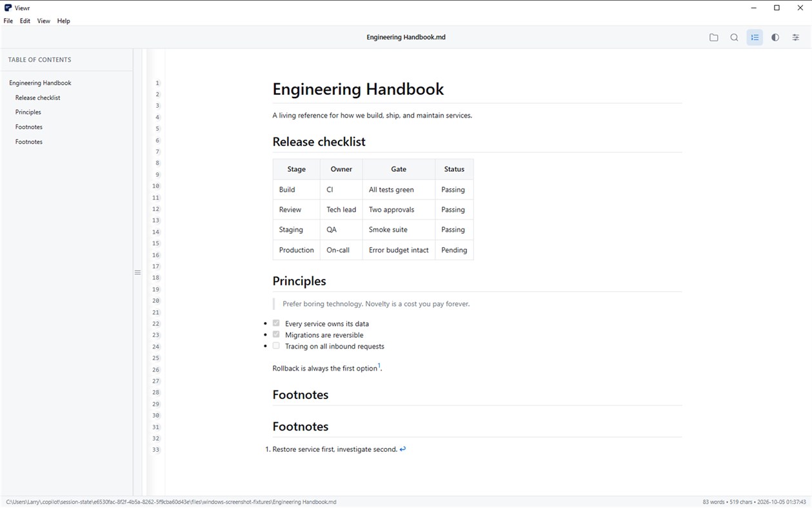Click the 'Two approvals' gate cell
The width and height of the screenshot is (812, 508).
click(399, 210)
